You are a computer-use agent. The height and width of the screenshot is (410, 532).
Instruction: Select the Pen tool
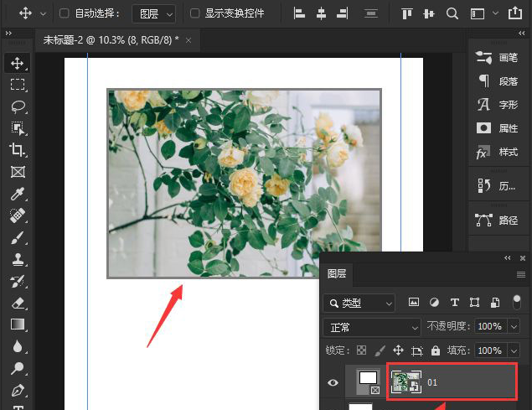pyautogui.click(x=18, y=391)
